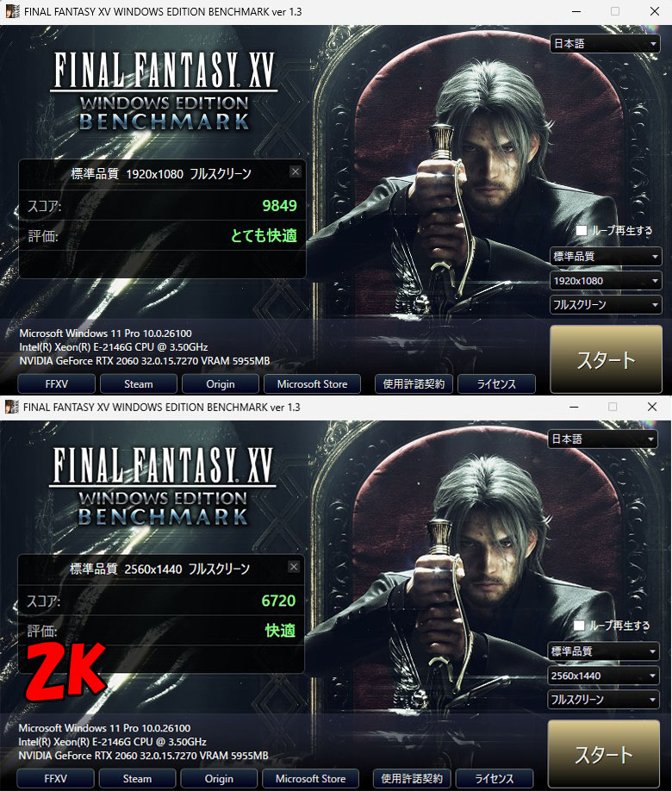This screenshot has height=791, width=672.
Task: Click the app icon in bottom window title bar
Action: pos(11,407)
